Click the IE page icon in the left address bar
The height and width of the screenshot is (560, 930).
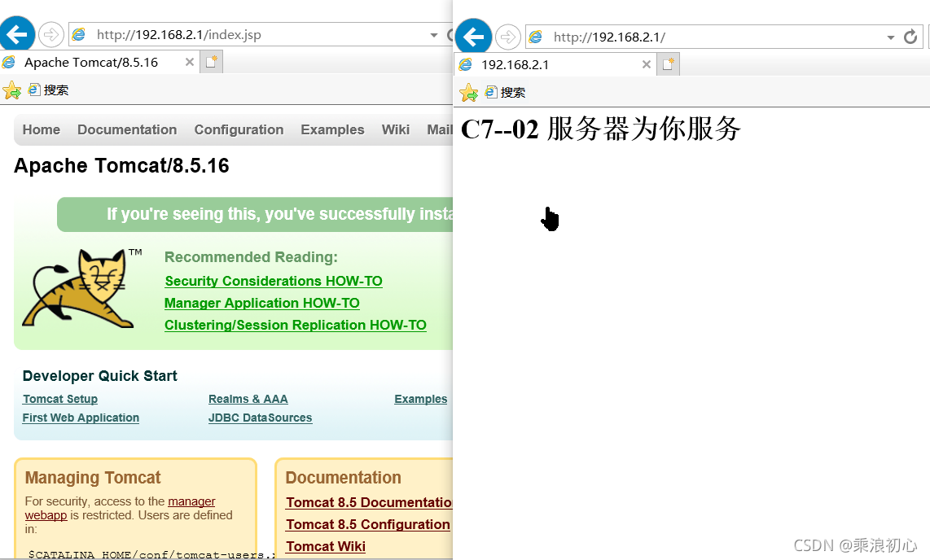coord(79,34)
